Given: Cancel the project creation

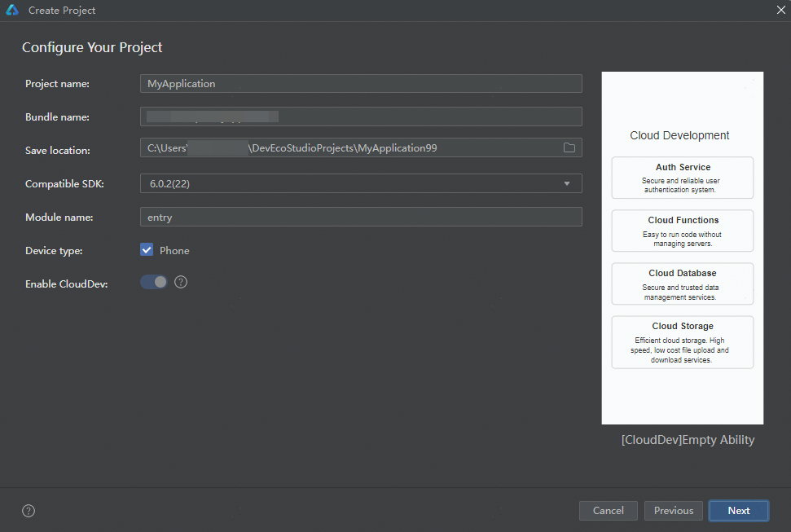Looking at the screenshot, I should (x=608, y=511).
